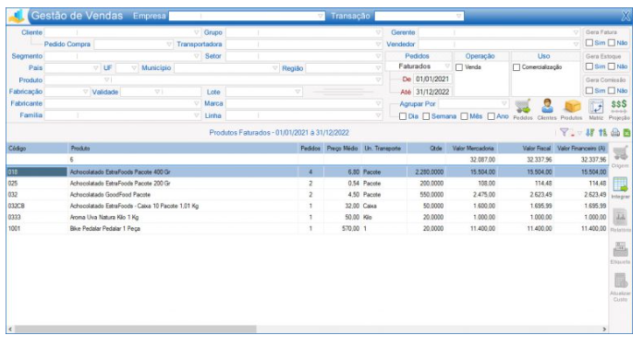Check Gera Estoque Não
Image resolution: width=644 pixels, height=347 pixels.
tap(612, 66)
